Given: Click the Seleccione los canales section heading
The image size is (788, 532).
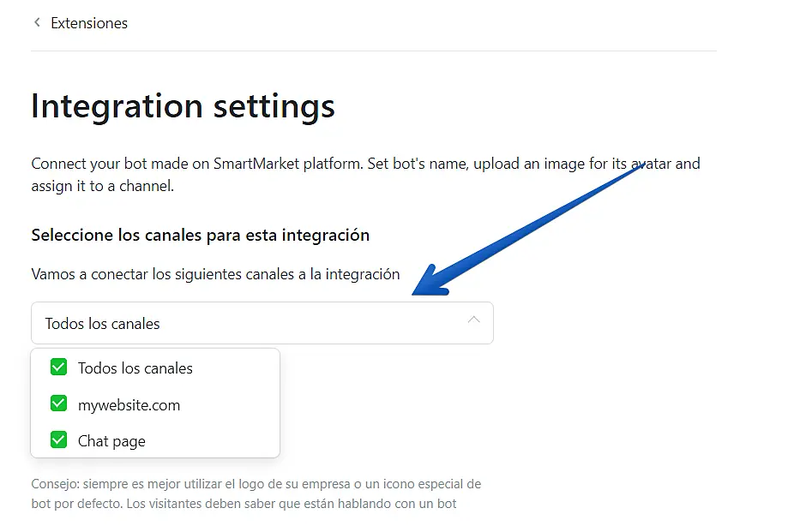Looking at the screenshot, I should (x=200, y=235).
